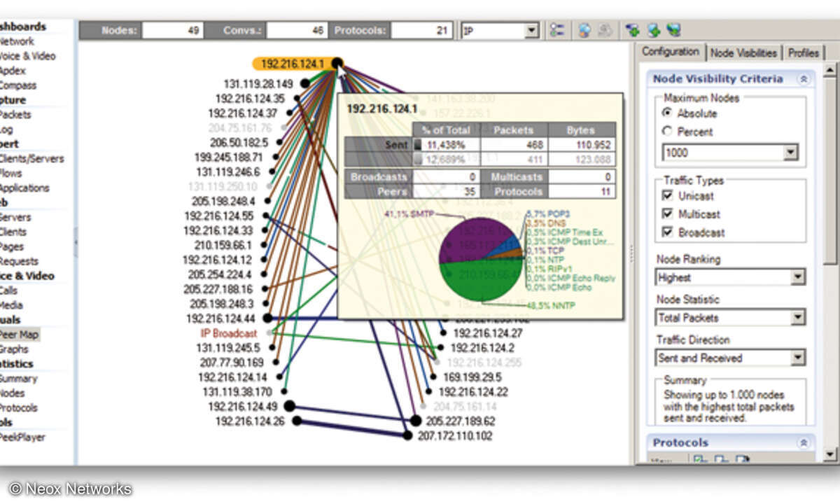
Task: Open the Maximum Nodes 1000 combo box
Action: [730, 152]
